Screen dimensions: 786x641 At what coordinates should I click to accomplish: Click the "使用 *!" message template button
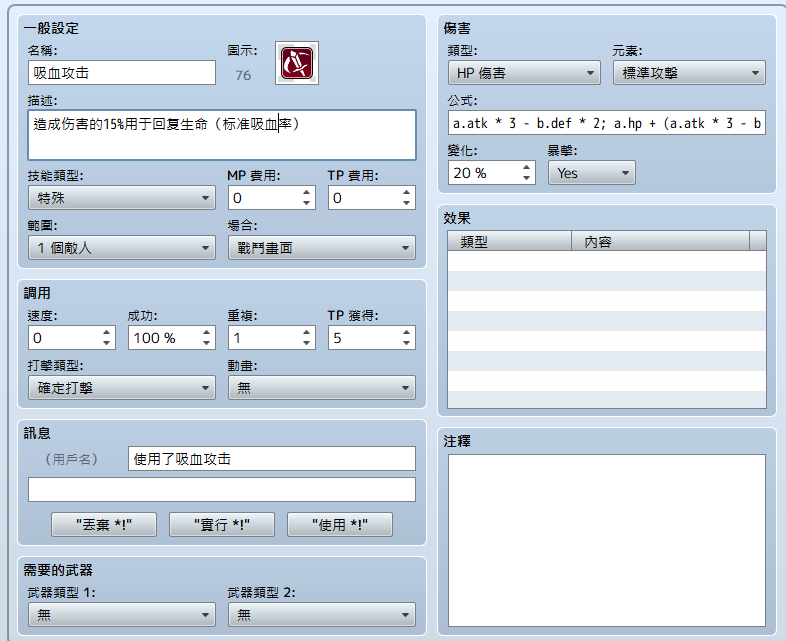[339, 525]
